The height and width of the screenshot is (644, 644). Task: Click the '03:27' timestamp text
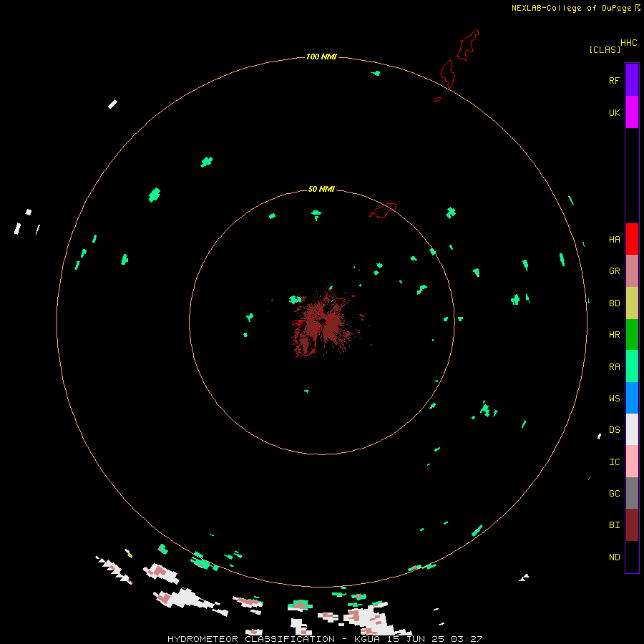(467, 639)
